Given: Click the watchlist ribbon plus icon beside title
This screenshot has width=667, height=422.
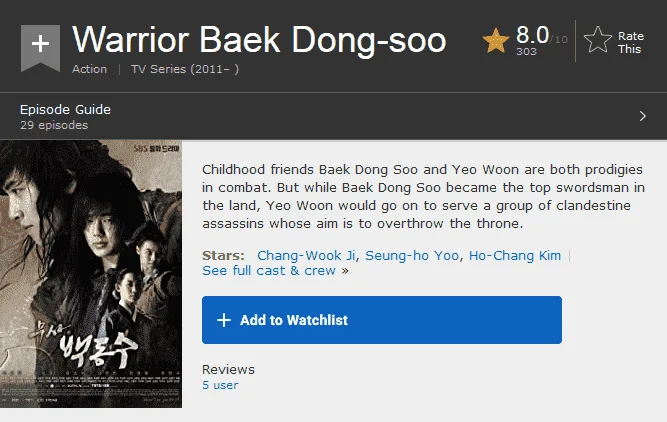Looking at the screenshot, I should tap(40, 47).
